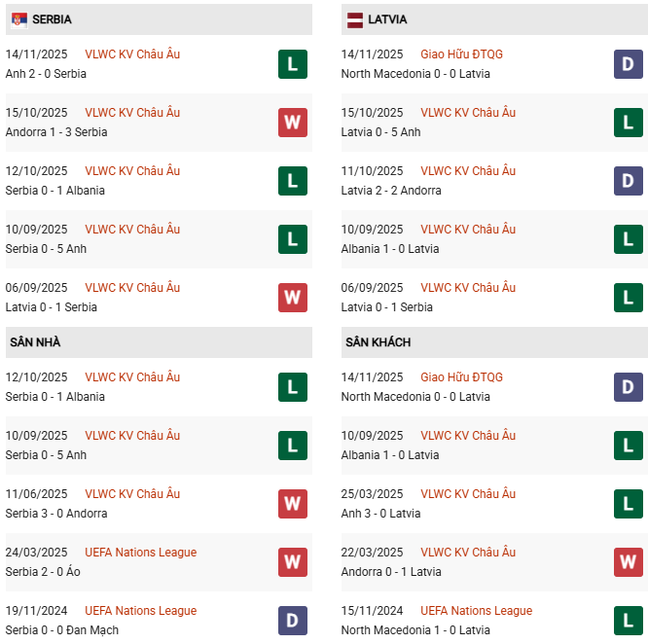
Task: Open the LATVIA team header
Action: [387, 19]
